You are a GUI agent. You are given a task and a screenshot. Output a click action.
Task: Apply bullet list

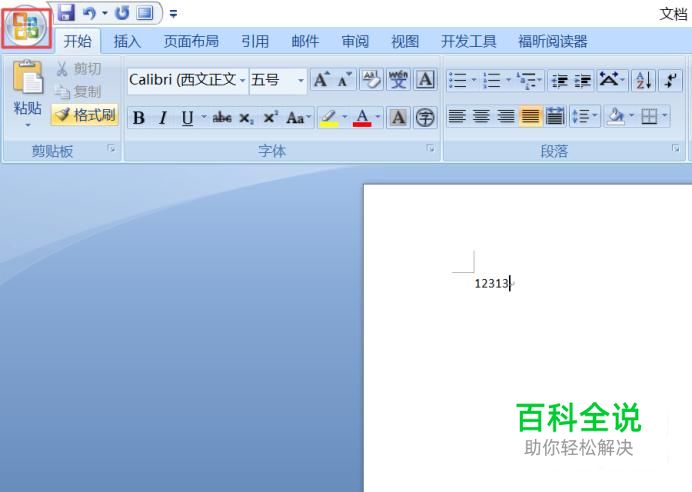(x=458, y=80)
